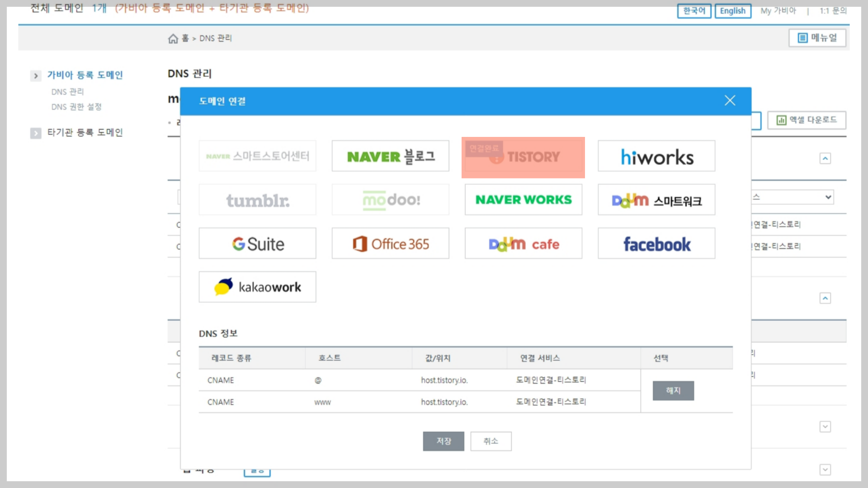This screenshot has width=868, height=488.
Task: Pick the Daum 스마트워크 tile
Action: click(656, 200)
